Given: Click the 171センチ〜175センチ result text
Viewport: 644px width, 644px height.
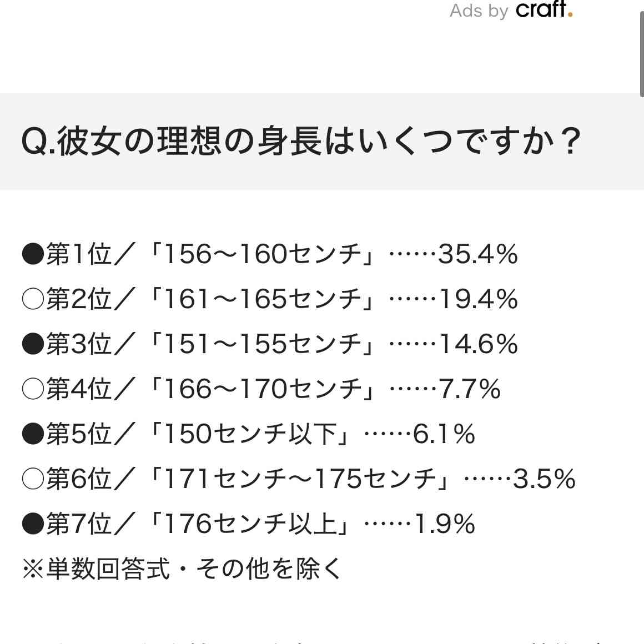Looking at the screenshot, I should (x=300, y=479).
